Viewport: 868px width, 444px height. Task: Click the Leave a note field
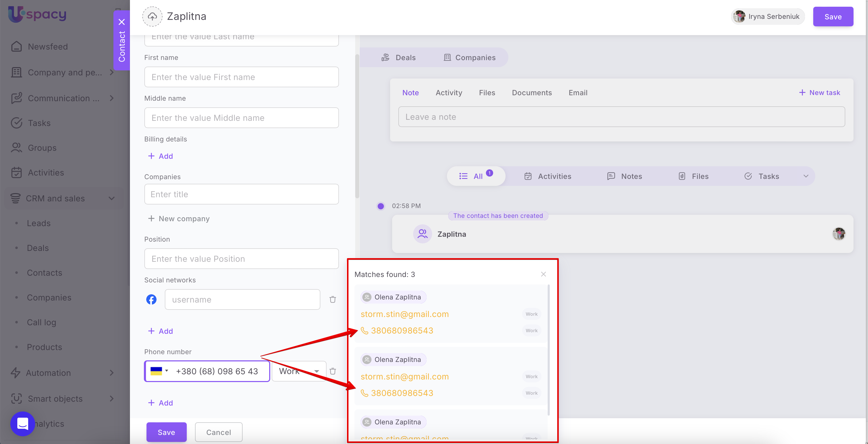point(621,117)
